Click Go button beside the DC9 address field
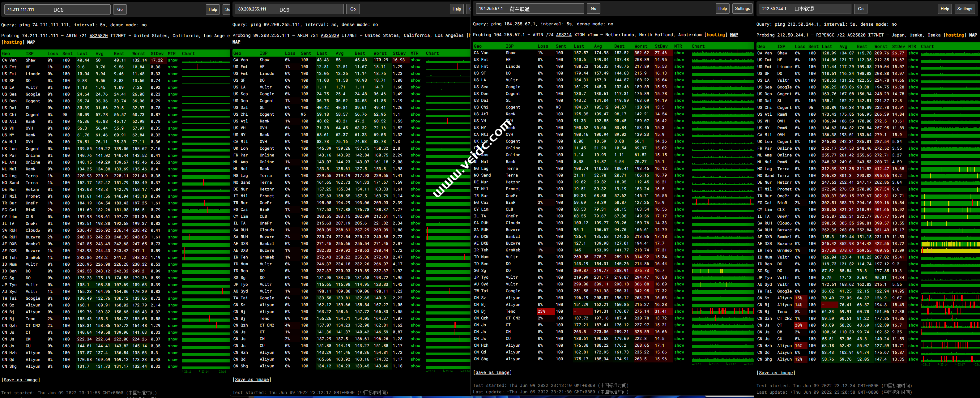 353,9
